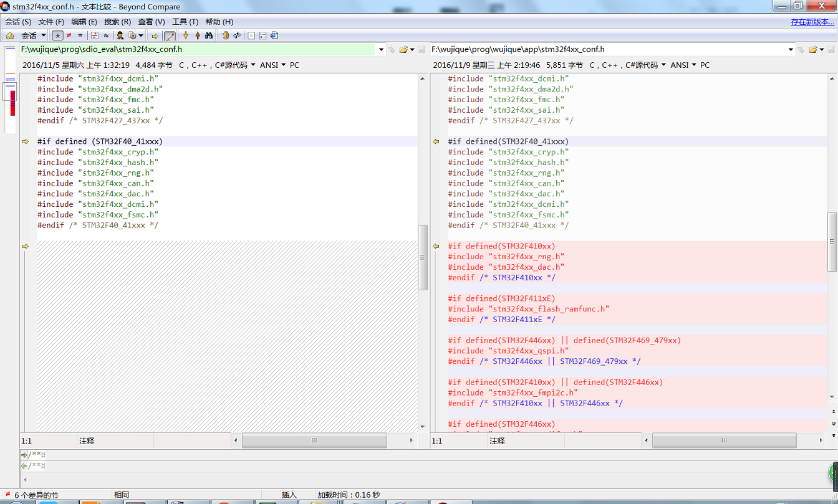
Task: Show all lines with asterisk button
Action: click(57, 36)
